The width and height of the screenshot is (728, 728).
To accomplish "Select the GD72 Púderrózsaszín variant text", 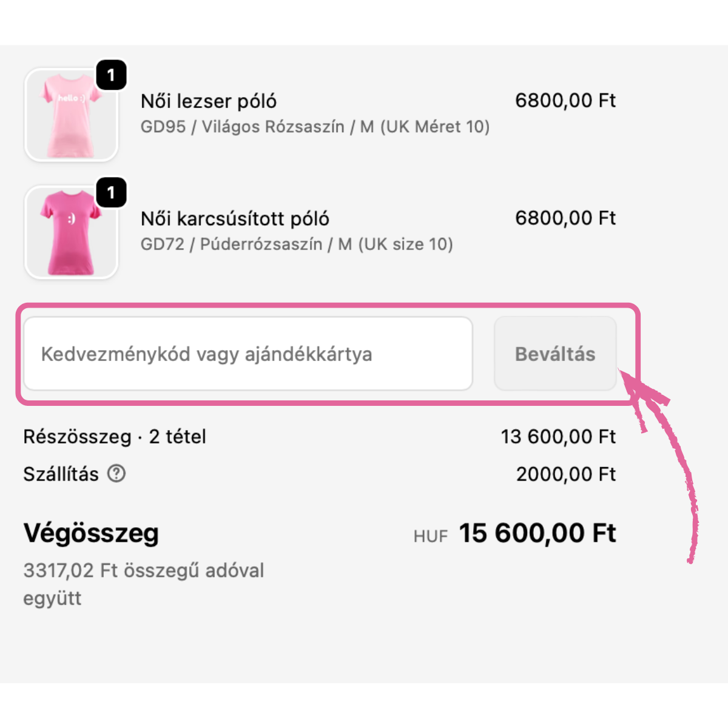I will click(297, 244).
